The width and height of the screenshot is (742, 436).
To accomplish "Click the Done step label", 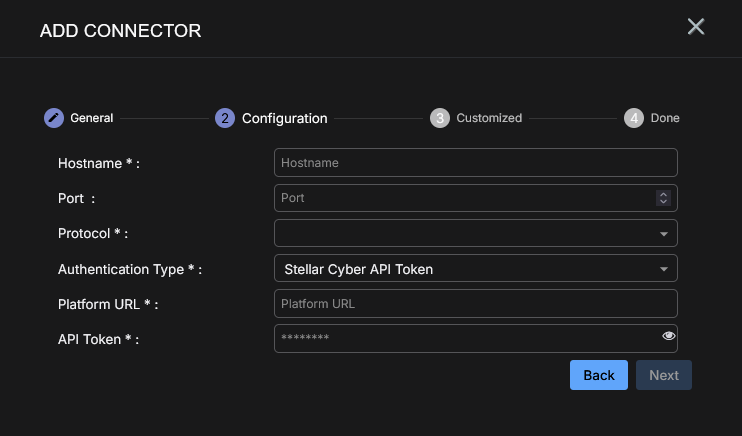I will point(665,118).
